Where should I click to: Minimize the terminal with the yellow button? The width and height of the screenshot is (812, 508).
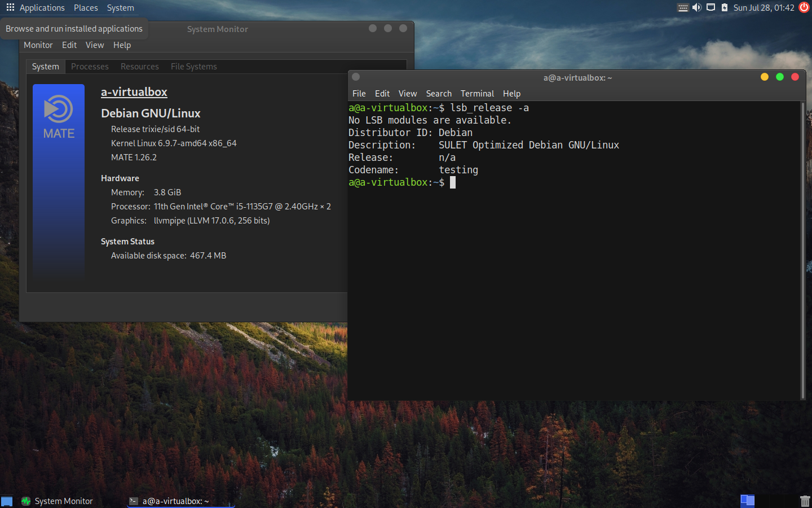coord(765,77)
